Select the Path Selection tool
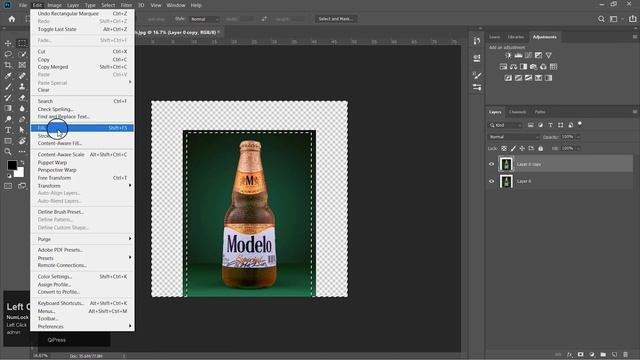 tap(22, 130)
